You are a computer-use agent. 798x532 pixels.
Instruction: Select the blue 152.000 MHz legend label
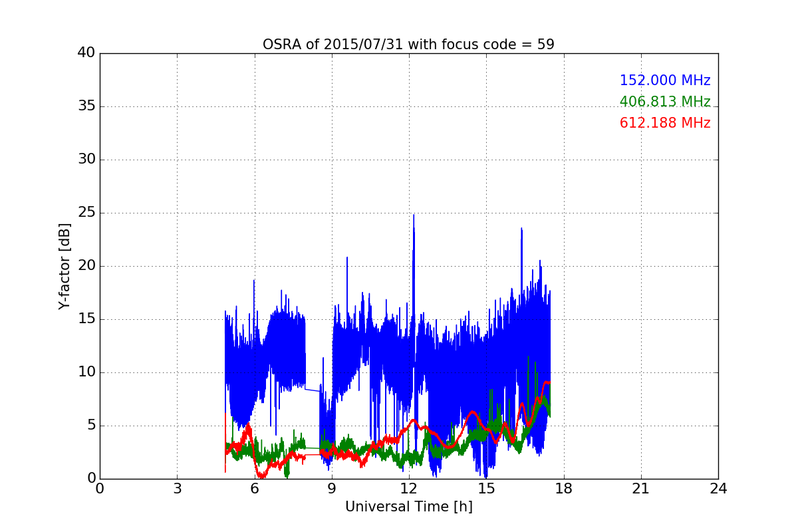click(x=665, y=80)
